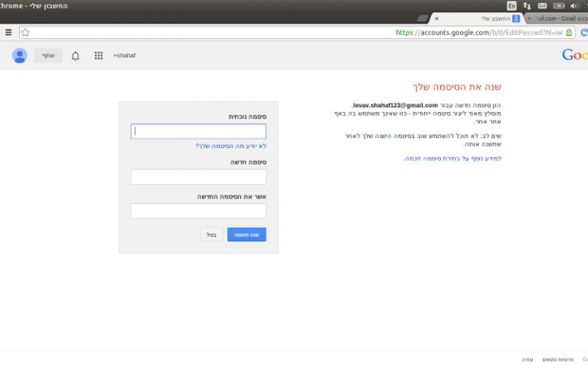The height and width of the screenshot is (368, 588).
Task: Open the mail envelope indicator
Action: pyautogui.click(x=542, y=6)
